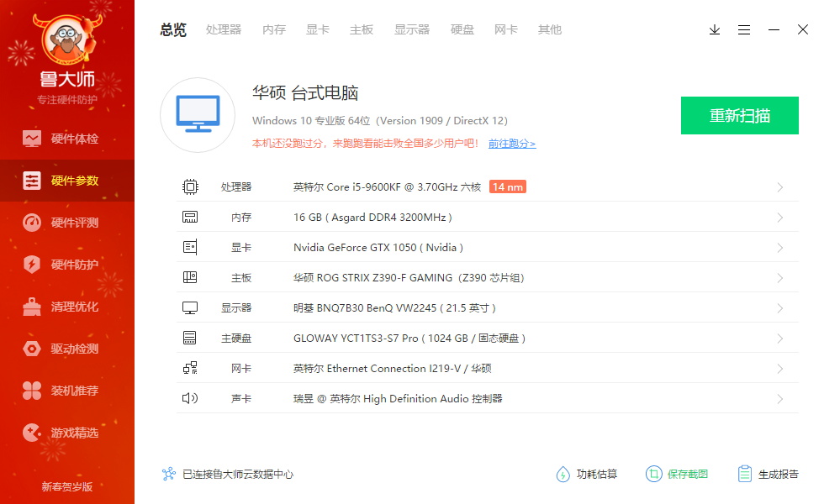The height and width of the screenshot is (504, 824).
Task: Open 驱动检测 in the sidebar
Action: coord(67,349)
